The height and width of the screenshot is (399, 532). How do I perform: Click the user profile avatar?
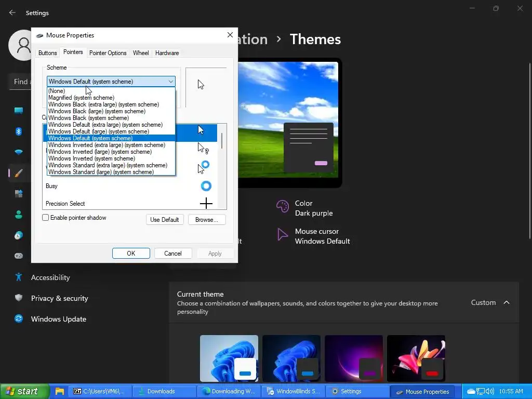pyautogui.click(x=20, y=45)
